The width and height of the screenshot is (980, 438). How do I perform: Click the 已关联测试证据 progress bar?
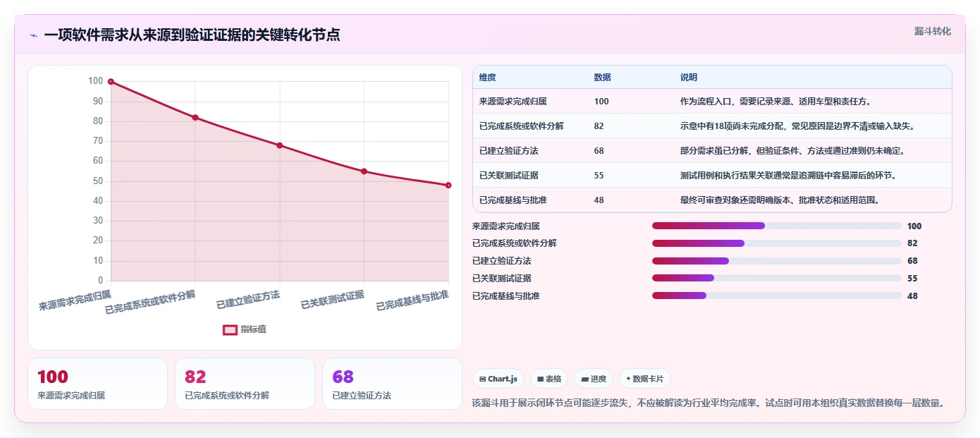point(777,279)
